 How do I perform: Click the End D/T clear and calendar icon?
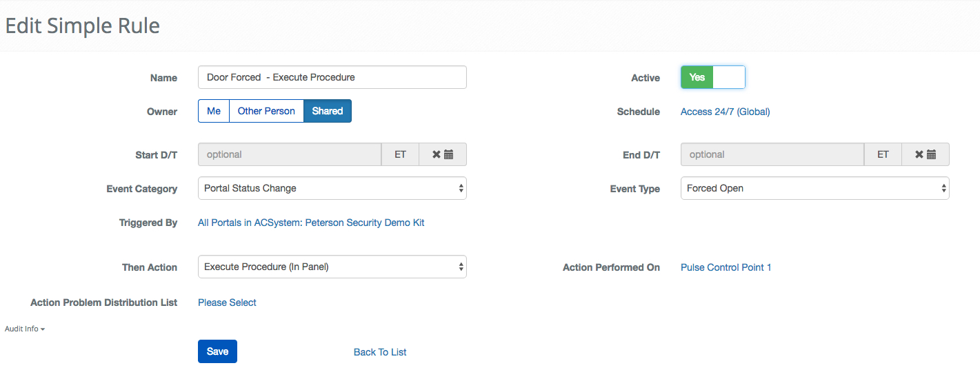(926, 154)
